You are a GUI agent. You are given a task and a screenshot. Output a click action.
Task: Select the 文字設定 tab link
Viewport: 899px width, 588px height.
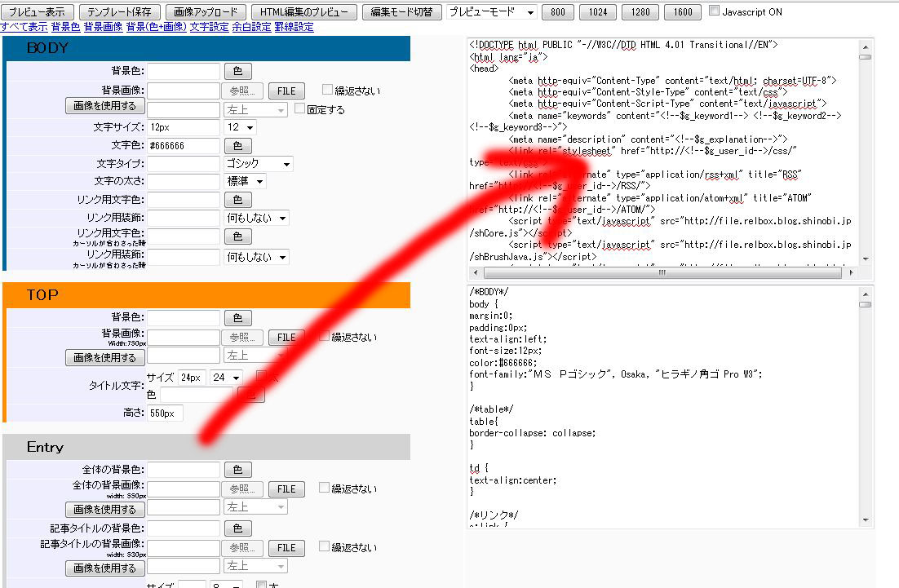tap(210, 27)
